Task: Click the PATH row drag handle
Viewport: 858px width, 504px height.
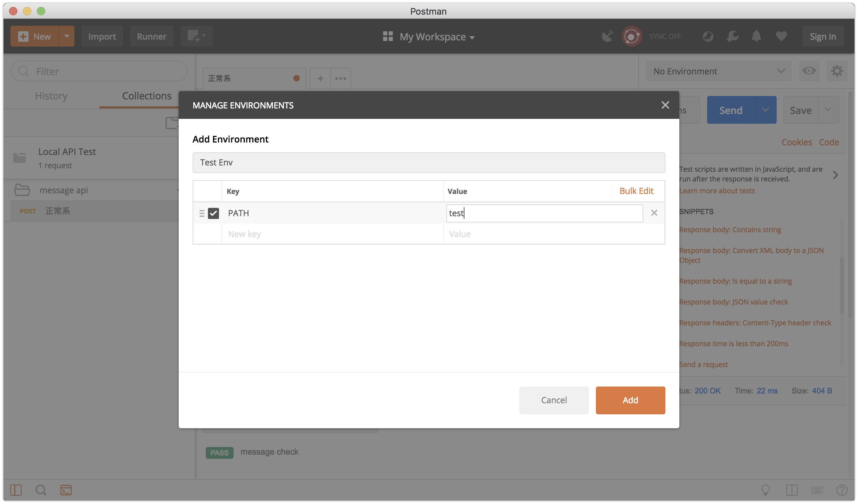Action: click(202, 213)
